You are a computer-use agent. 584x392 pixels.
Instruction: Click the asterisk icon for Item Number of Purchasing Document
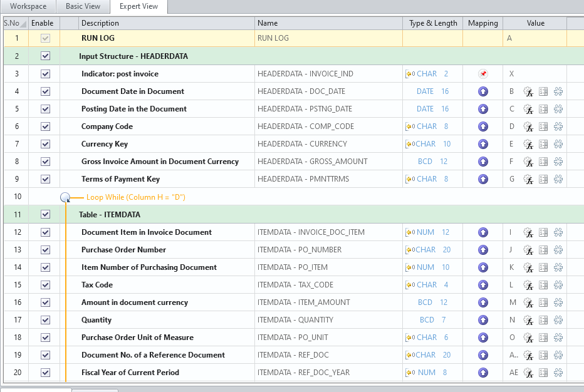click(x=558, y=267)
